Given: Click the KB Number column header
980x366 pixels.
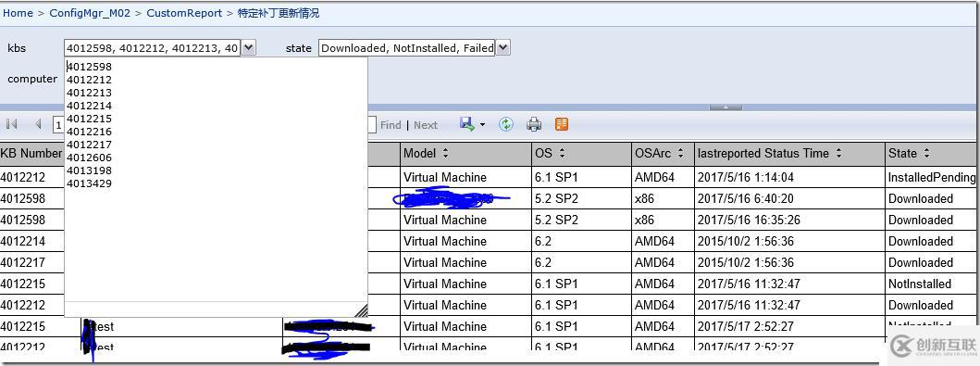Looking at the screenshot, I should click(31, 153).
